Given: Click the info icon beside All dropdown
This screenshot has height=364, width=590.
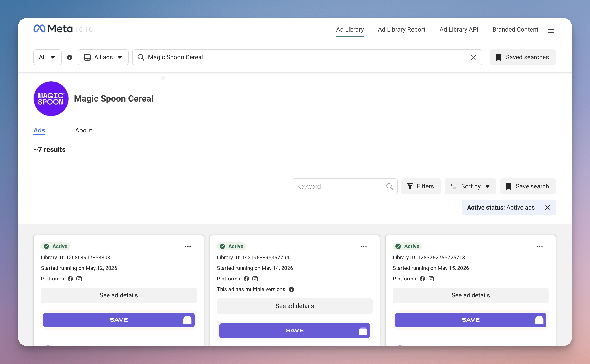Looking at the screenshot, I should 70,57.
